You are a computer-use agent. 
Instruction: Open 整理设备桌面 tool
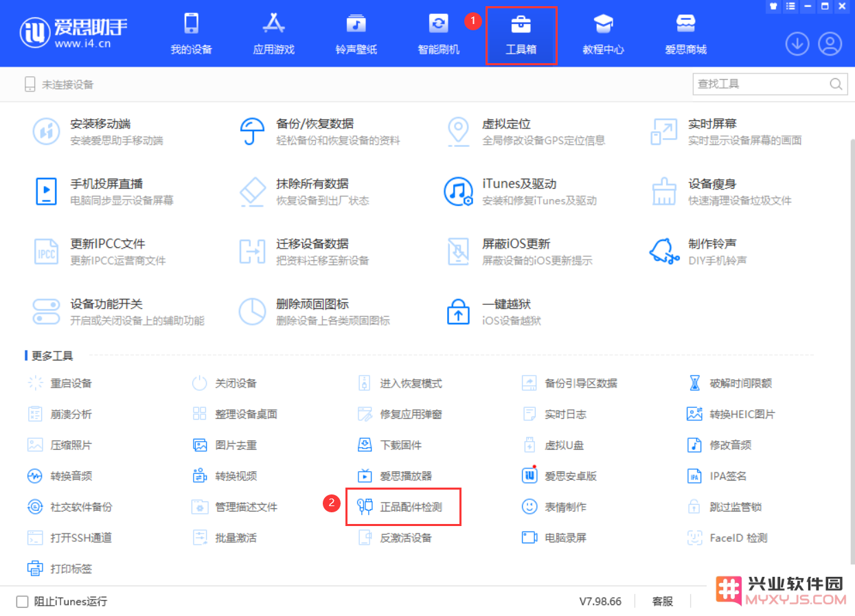tap(235, 414)
